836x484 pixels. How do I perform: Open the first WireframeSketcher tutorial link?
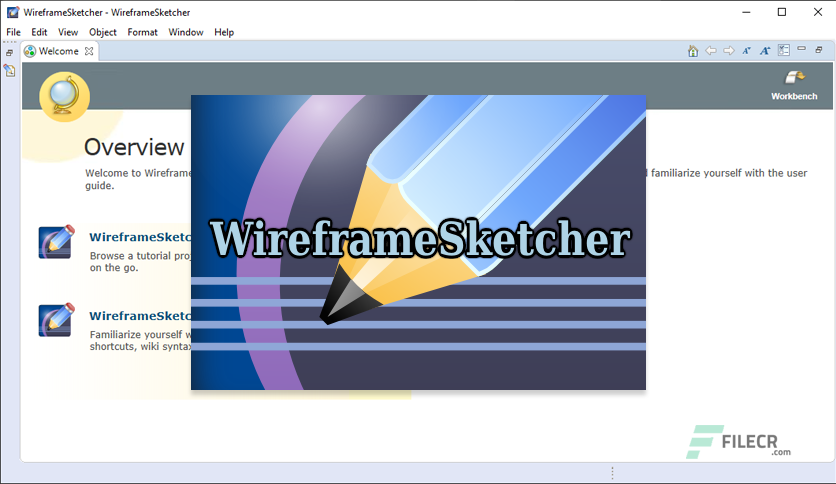point(140,237)
